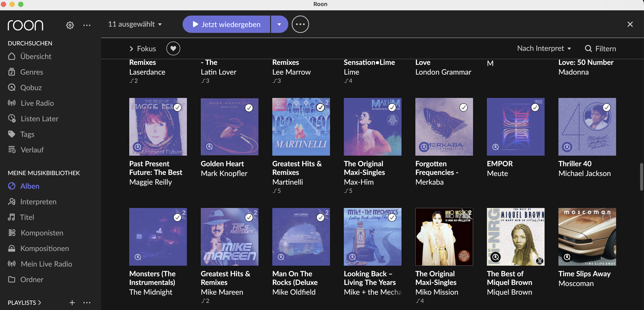Image resolution: width=644 pixels, height=310 pixels.
Task: Click the Filtern search button
Action: point(600,48)
